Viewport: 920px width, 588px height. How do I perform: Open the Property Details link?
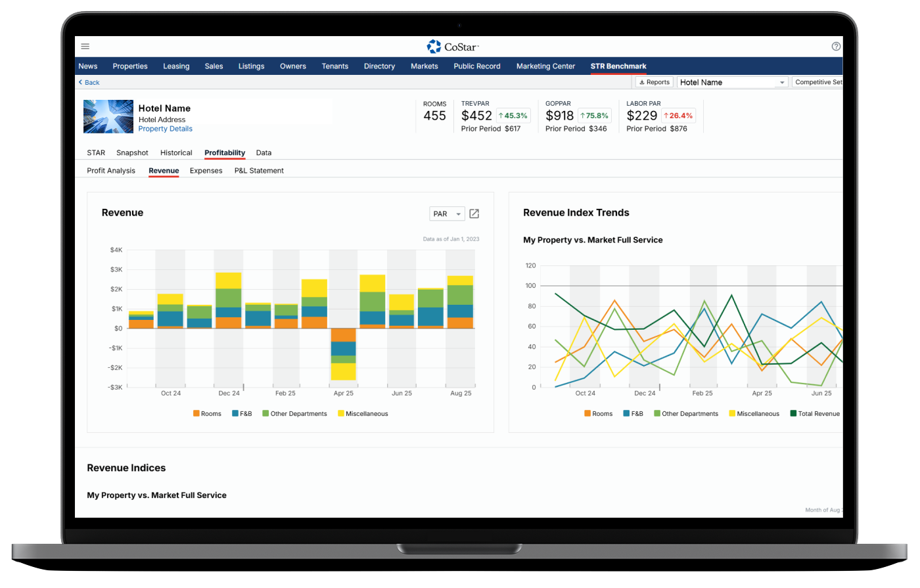pyautogui.click(x=165, y=129)
